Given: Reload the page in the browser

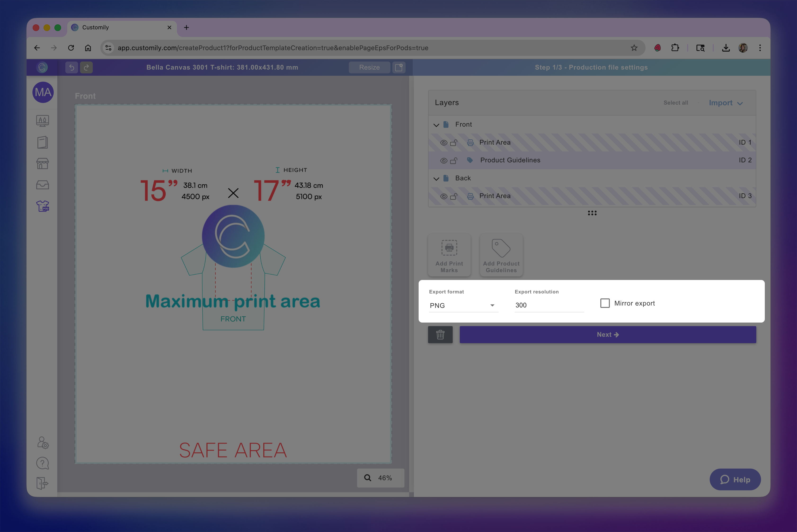Looking at the screenshot, I should pyautogui.click(x=71, y=48).
